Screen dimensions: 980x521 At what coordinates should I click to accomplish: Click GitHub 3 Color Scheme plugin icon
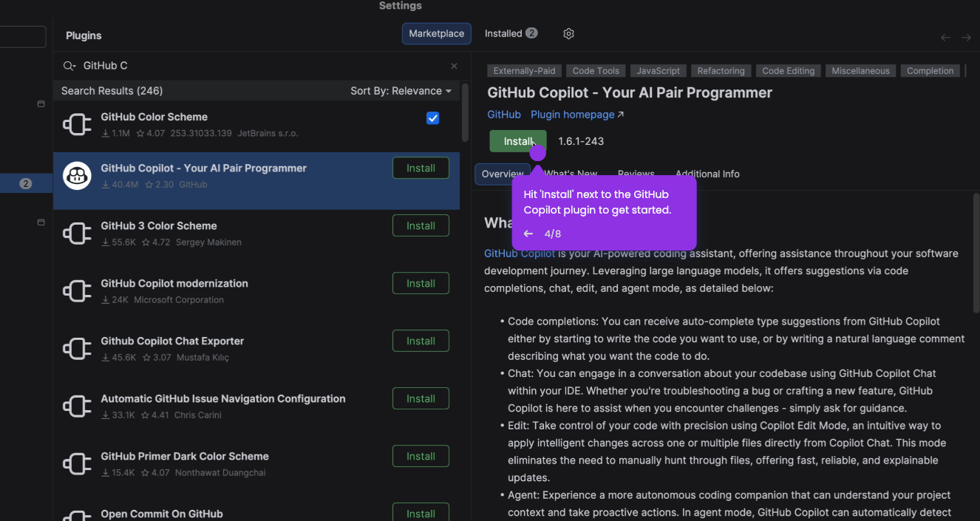(77, 234)
